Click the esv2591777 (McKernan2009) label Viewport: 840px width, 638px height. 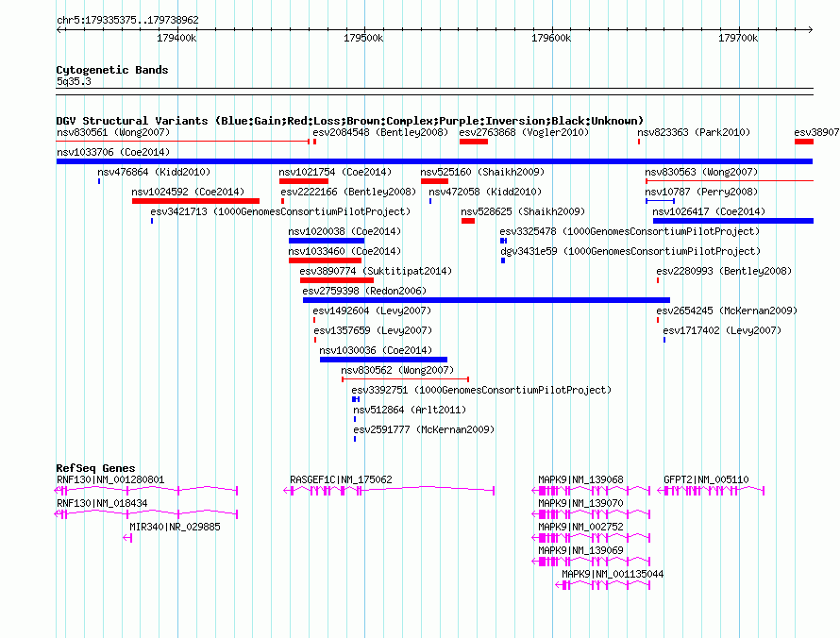coord(424,429)
